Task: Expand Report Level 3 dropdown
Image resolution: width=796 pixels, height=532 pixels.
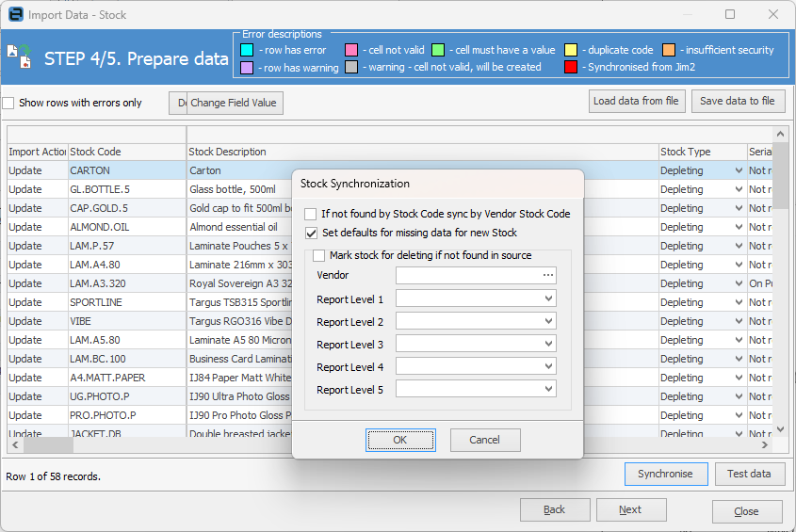Action: pos(548,344)
